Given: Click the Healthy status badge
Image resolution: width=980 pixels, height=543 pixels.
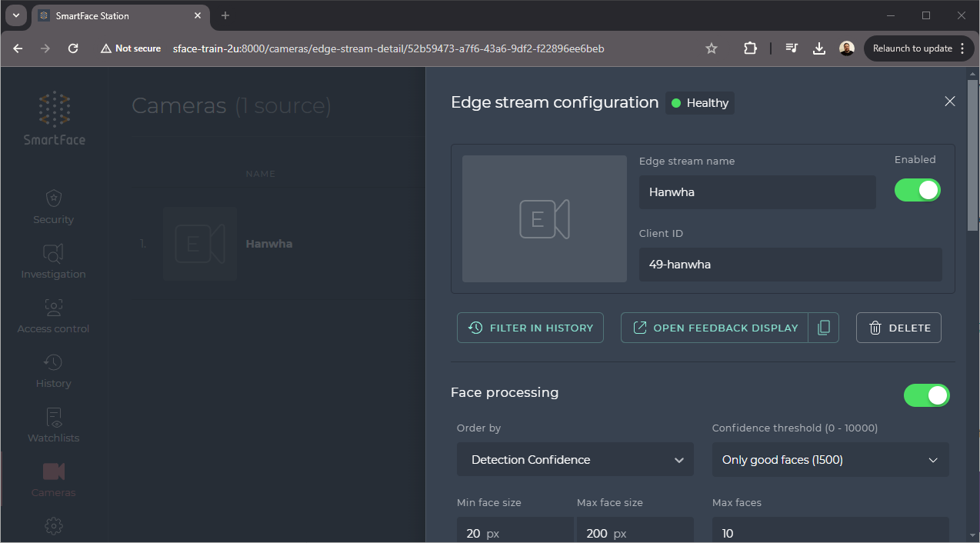Looking at the screenshot, I should (x=700, y=103).
